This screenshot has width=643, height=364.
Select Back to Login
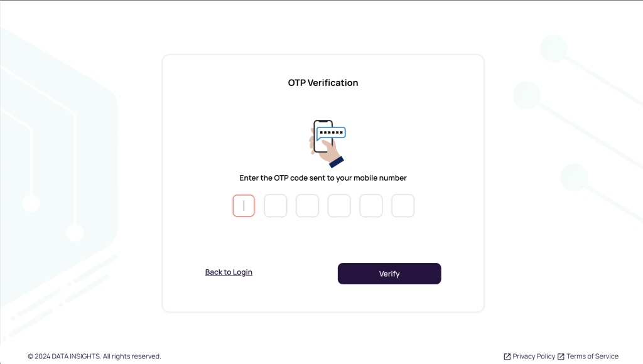click(x=229, y=272)
